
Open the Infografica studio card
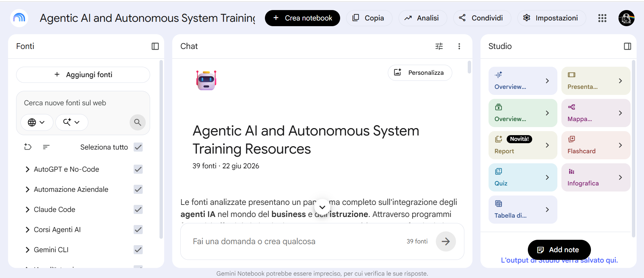596,177
